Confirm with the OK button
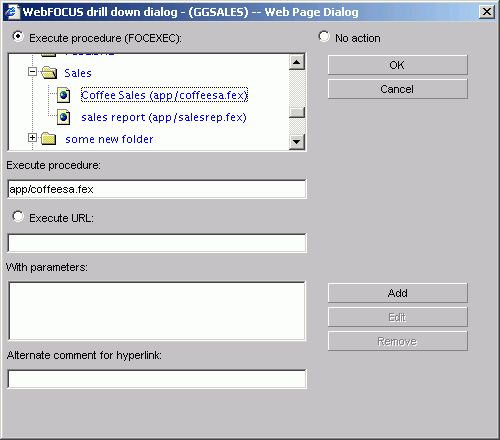 (x=398, y=65)
